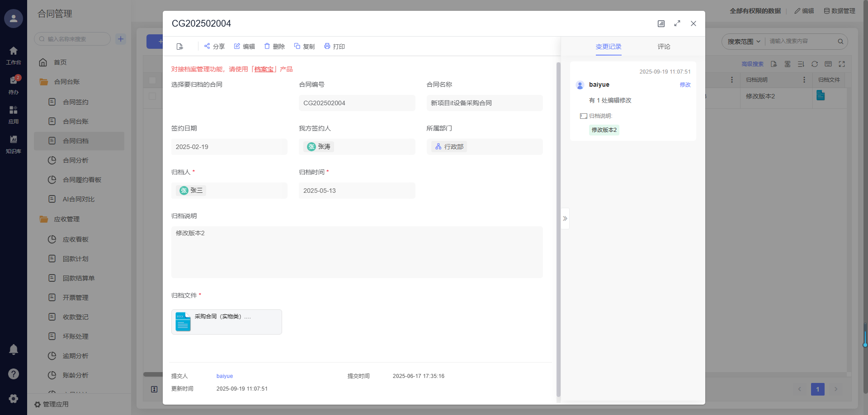Tick the first row checkbox
The image size is (868, 415).
152,96
